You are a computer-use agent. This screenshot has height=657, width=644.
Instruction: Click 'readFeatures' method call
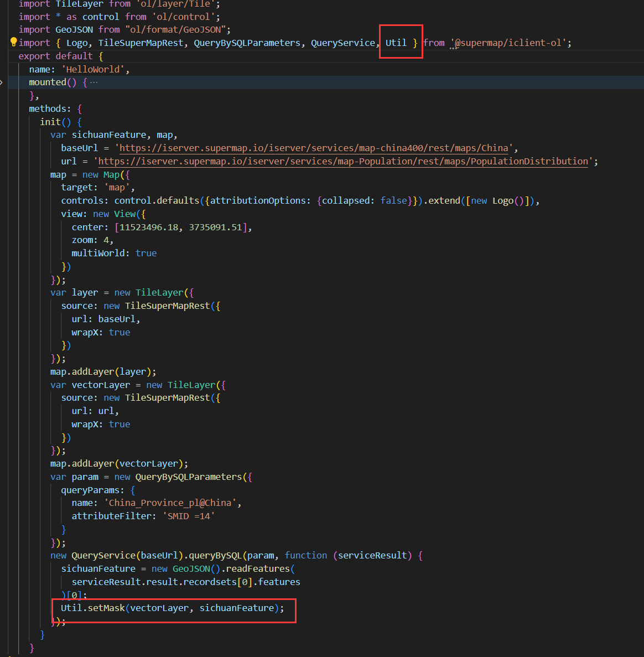coord(258,568)
